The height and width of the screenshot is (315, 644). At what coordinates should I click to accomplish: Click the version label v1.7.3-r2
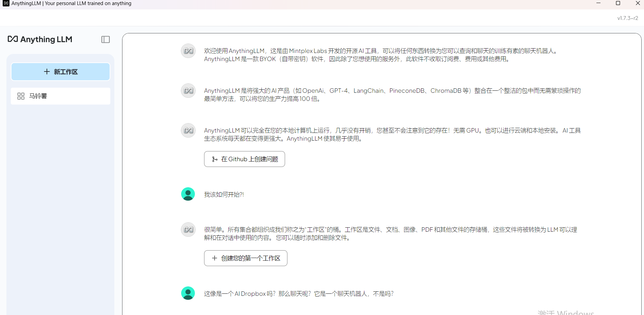pos(627,18)
